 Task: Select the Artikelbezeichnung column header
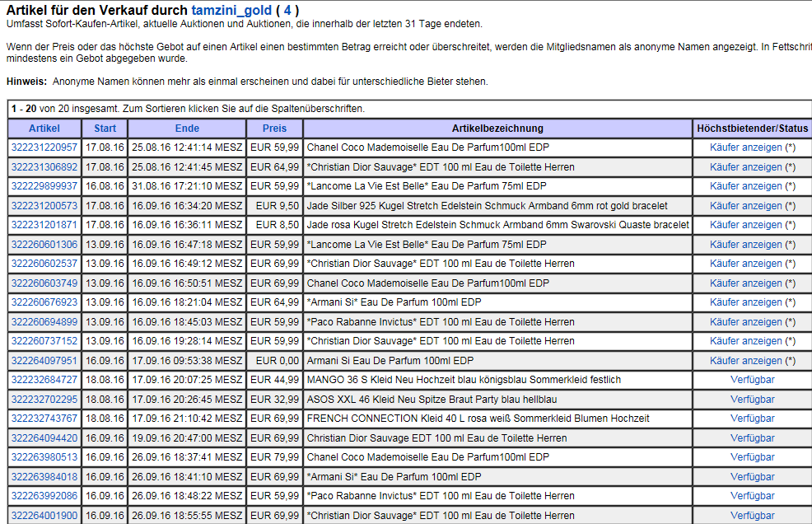(497, 129)
